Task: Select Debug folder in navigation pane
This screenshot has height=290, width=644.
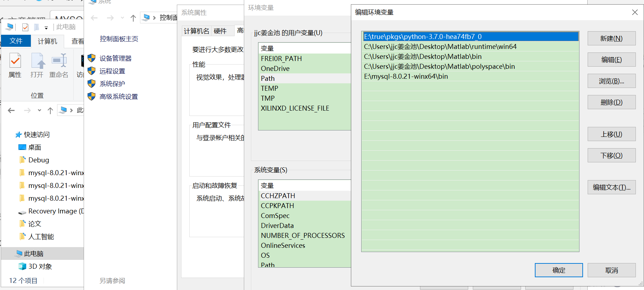Action: point(39,160)
